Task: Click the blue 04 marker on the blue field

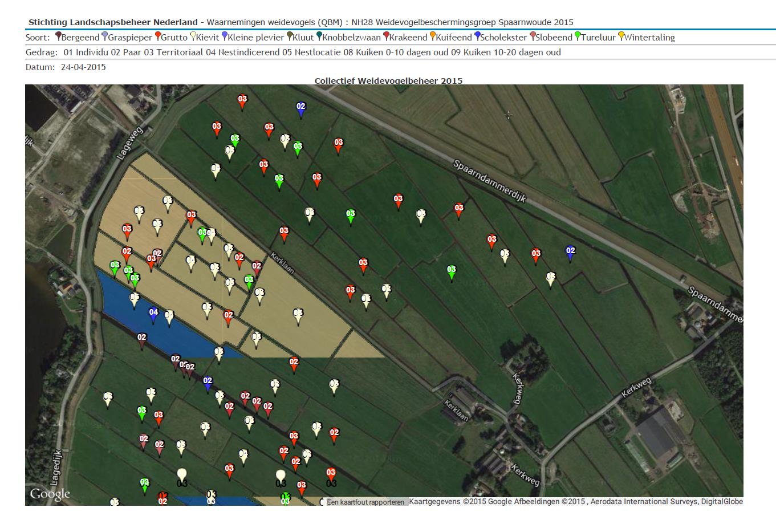Action: pos(153,315)
